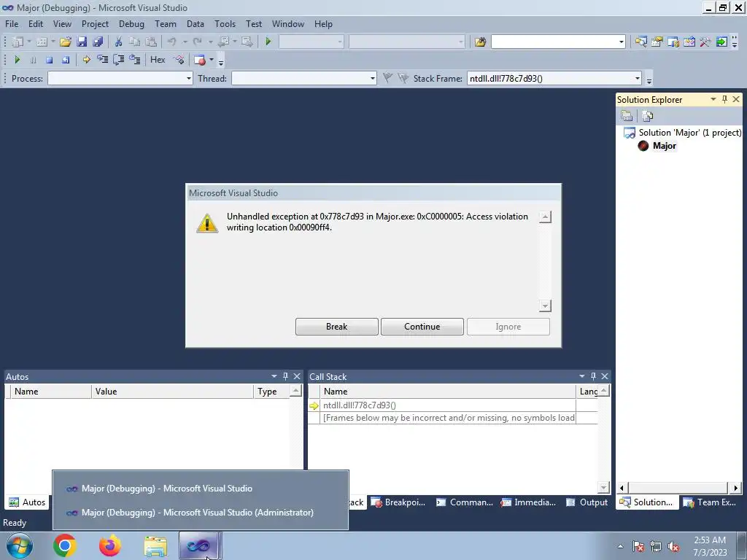Viewport: 747px width, 560px height.
Task: Open the Toolbox tools icon
Action: coord(705,42)
